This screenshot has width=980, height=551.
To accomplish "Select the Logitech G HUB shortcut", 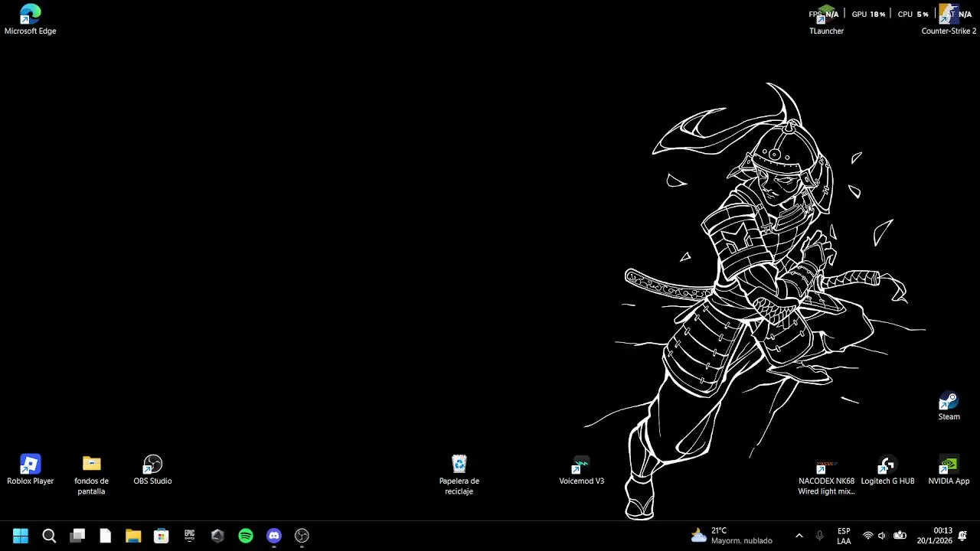I will coord(887,470).
